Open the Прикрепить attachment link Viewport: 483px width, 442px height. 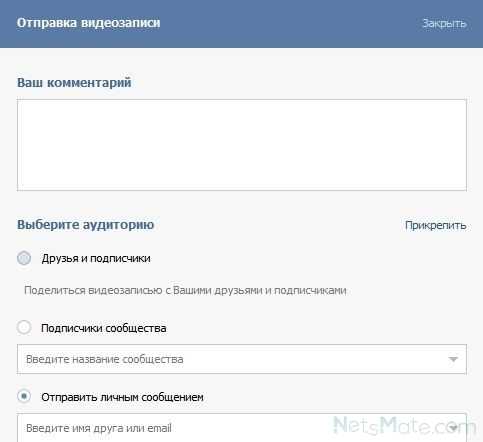coord(435,226)
